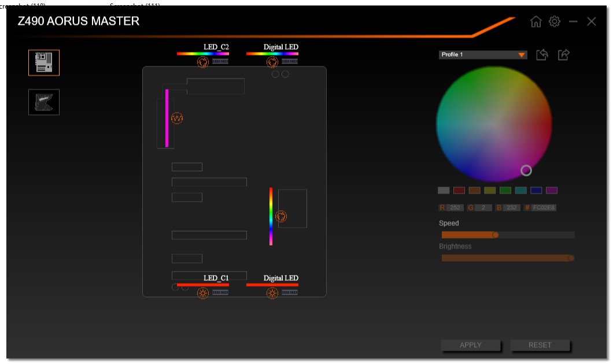Choose the yellow color swatch
613x364 pixels.
point(490,190)
